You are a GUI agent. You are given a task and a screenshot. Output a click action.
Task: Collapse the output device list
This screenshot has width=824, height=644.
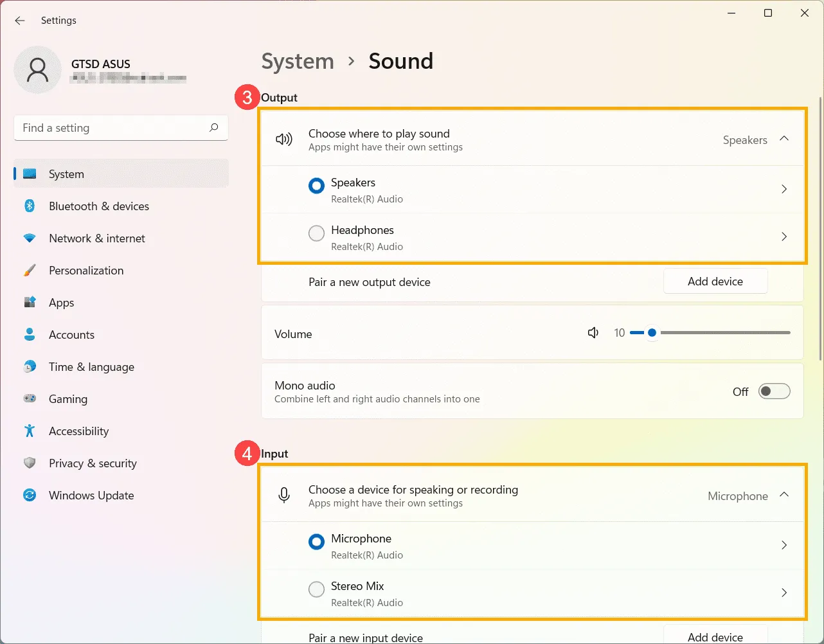coord(784,139)
